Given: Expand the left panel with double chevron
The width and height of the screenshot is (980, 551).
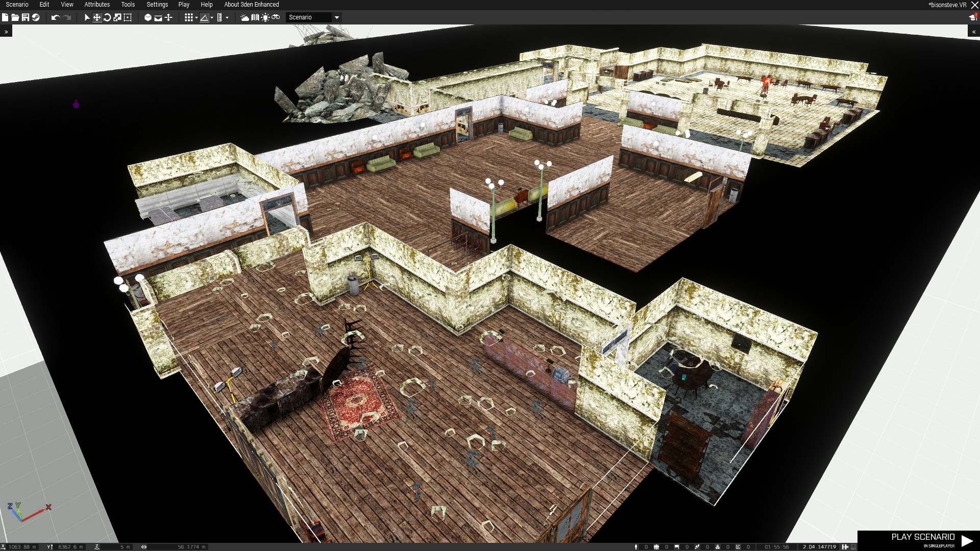Looking at the screenshot, I should pyautogui.click(x=6, y=32).
